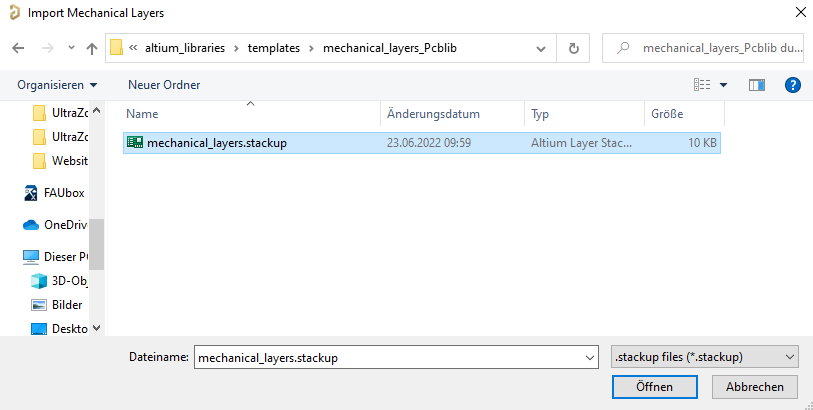813x410 pixels.
Task: Go up one folder level
Action: [92, 48]
